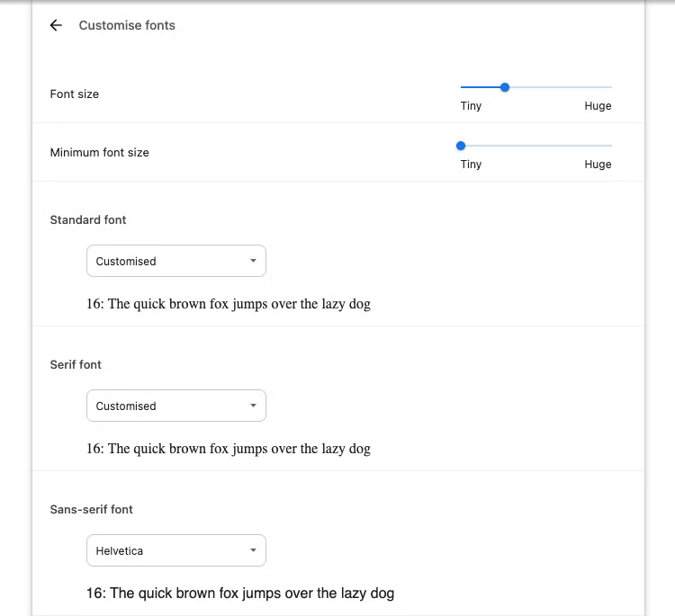675x616 pixels.
Task: Click the Serif font preview sentence
Action: pos(229,449)
